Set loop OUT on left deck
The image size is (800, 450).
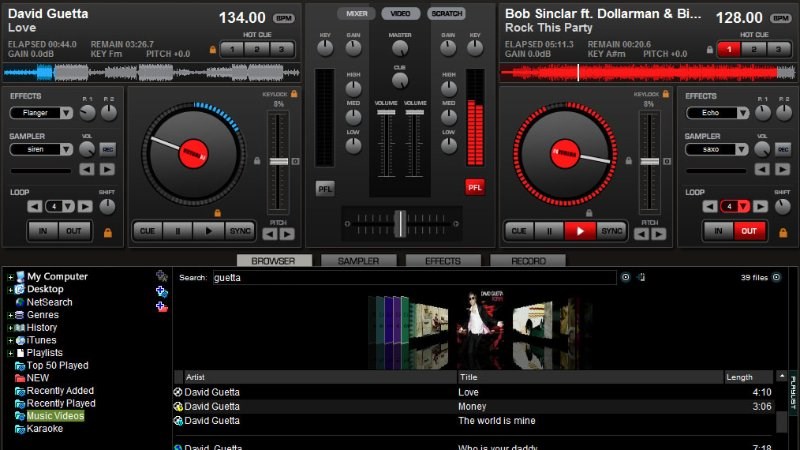74,231
